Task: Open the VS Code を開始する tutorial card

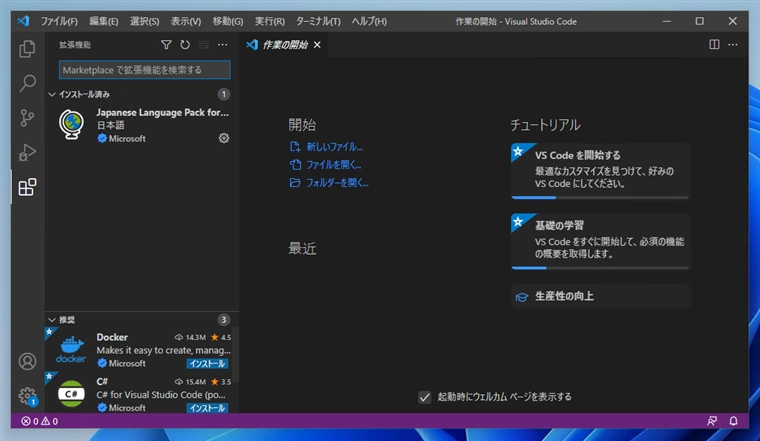Action: (600, 170)
